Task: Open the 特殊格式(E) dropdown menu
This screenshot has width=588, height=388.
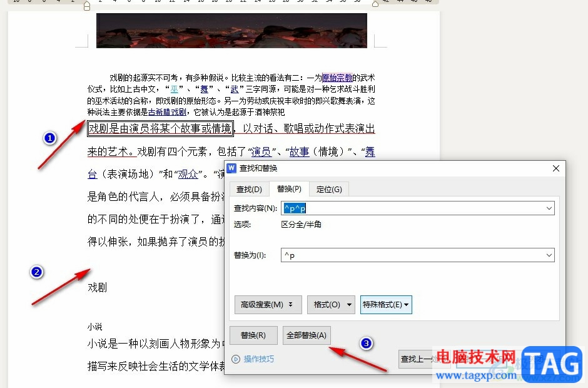Action: (x=386, y=304)
